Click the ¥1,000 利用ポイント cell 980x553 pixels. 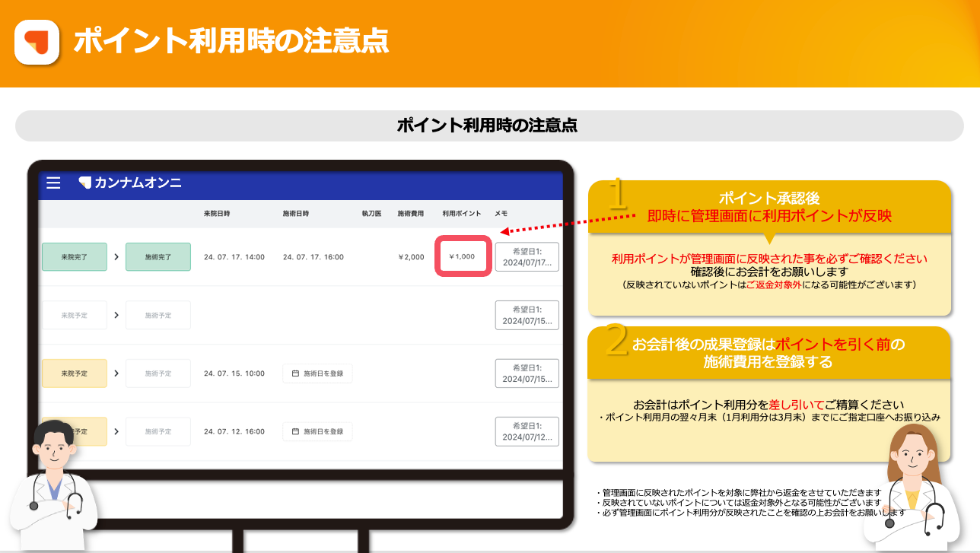point(462,256)
